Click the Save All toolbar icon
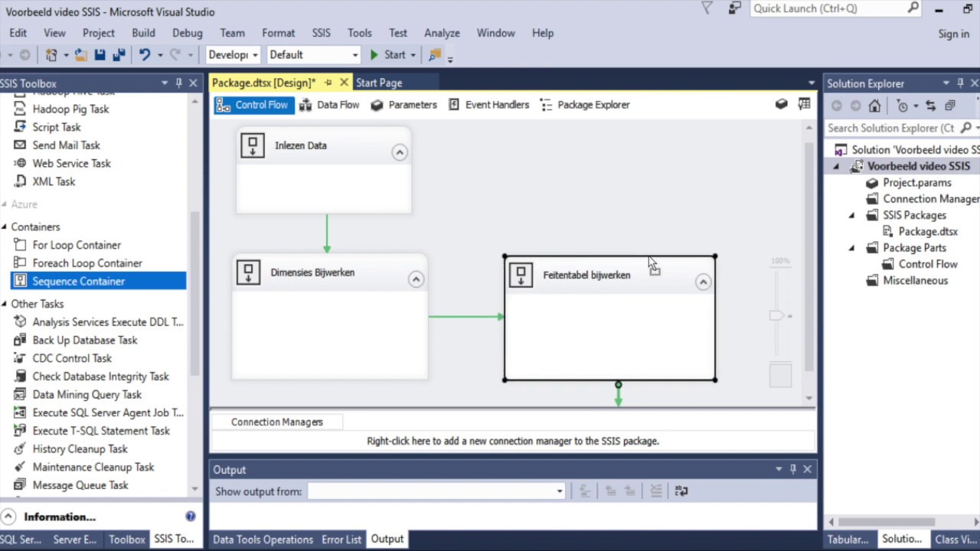The image size is (980, 551). (119, 55)
